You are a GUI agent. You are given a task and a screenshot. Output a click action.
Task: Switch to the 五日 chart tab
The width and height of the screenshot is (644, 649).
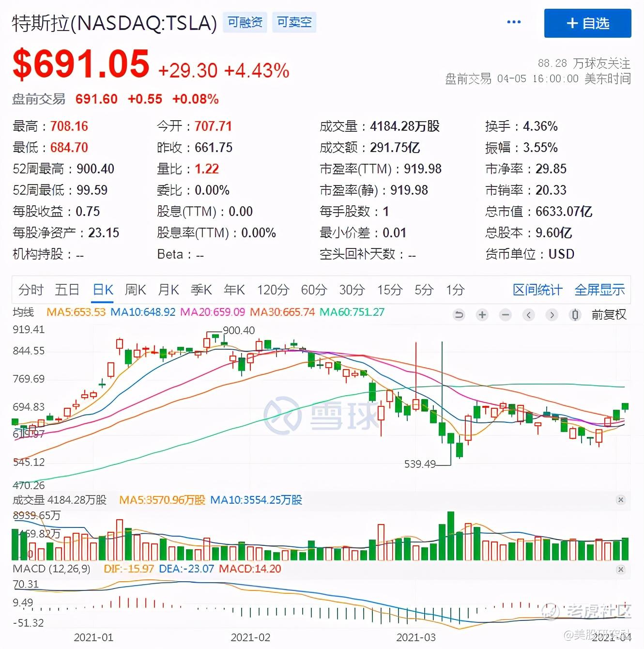click(x=67, y=290)
